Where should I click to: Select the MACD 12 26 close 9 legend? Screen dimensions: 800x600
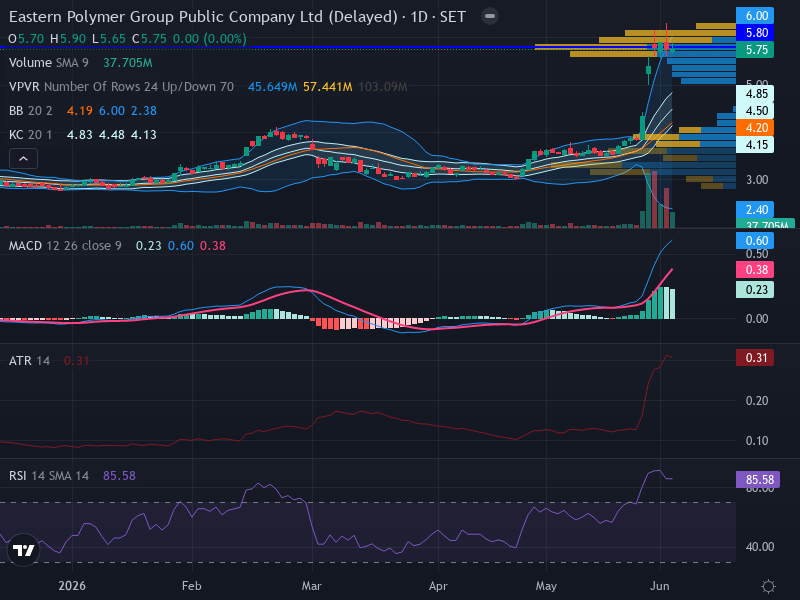click(65, 246)
